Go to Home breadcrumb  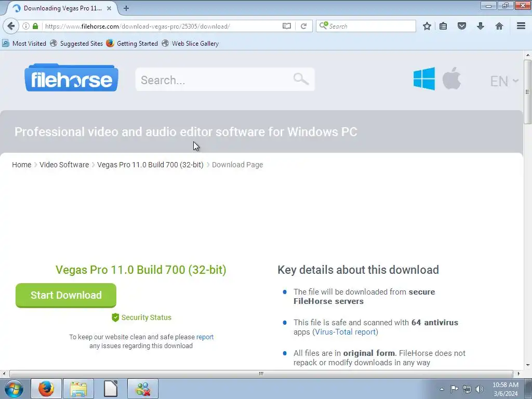coord(22,165)
